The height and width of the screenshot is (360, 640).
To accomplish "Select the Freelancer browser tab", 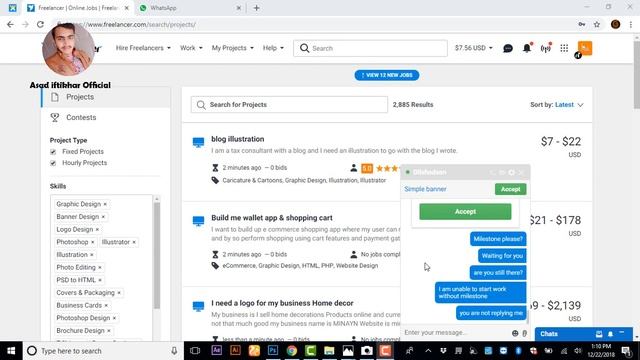I will click(78, 8).
